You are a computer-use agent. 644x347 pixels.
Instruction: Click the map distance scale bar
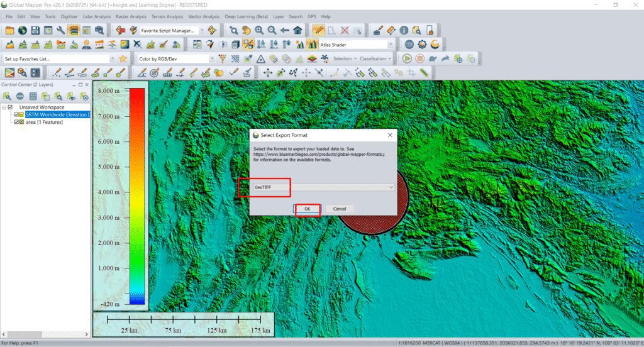(x=184, y=324)
